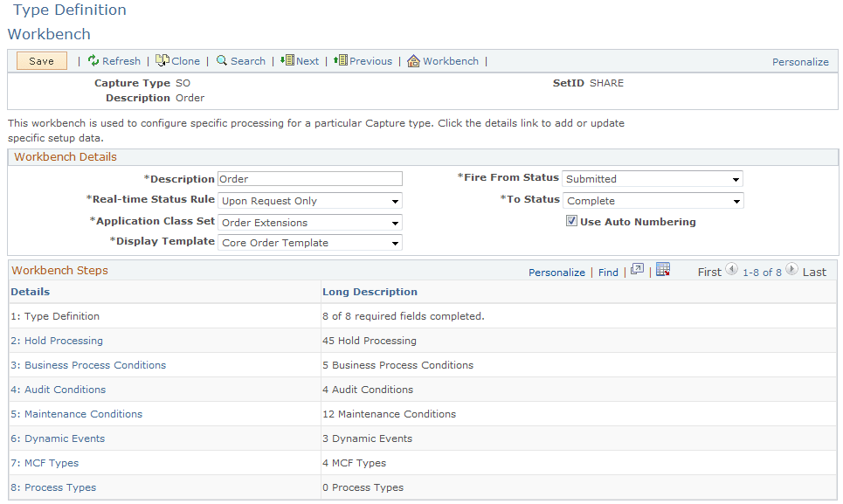
Task: Click the Last page forward-arrow icon
Action: click(x=791, y=270)
